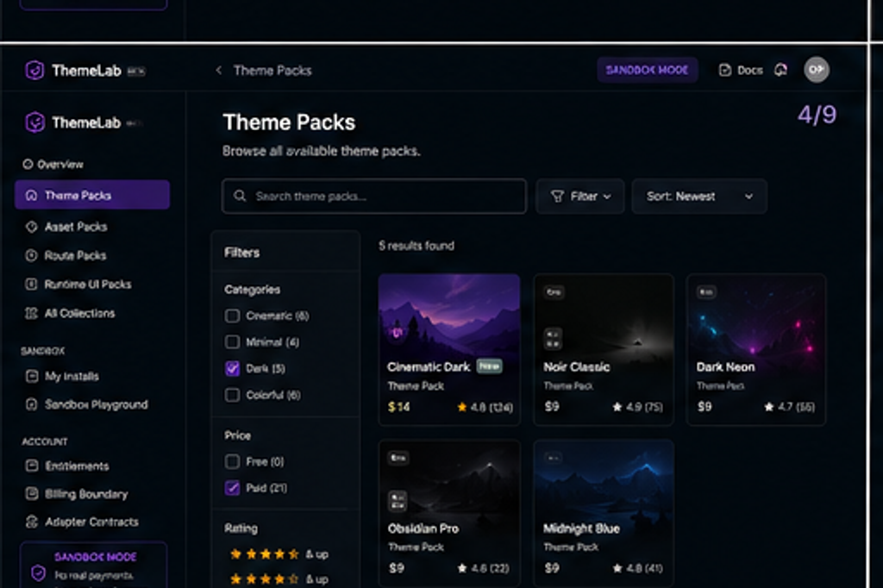
Task: Click the Noir Classic 4.9 rating
Action: (x=637, y=407)
